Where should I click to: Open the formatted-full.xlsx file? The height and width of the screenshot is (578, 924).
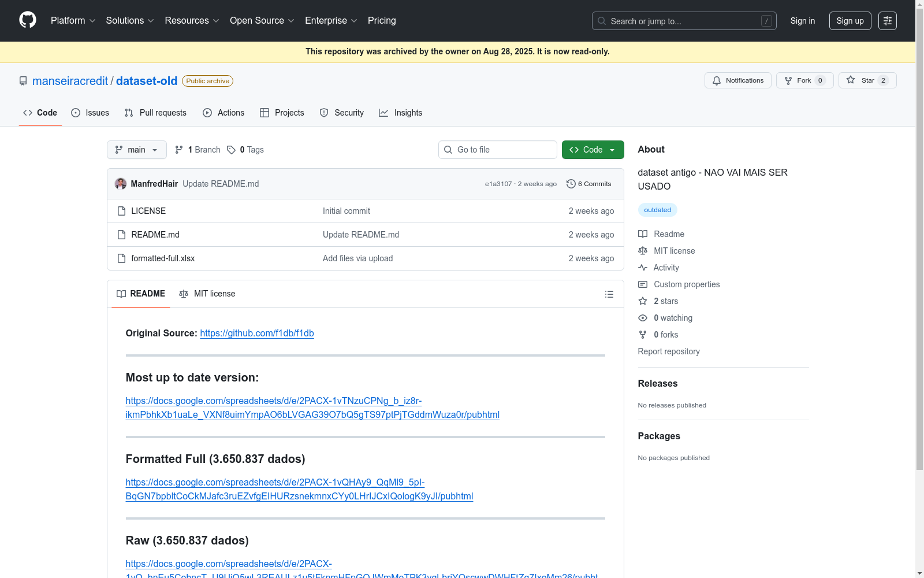pos(163,258)
